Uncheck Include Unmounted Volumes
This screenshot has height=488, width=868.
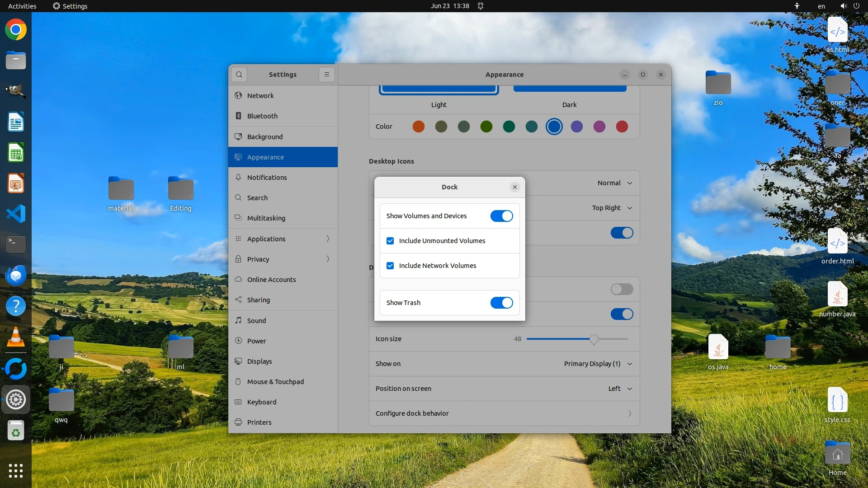(390, 241)
